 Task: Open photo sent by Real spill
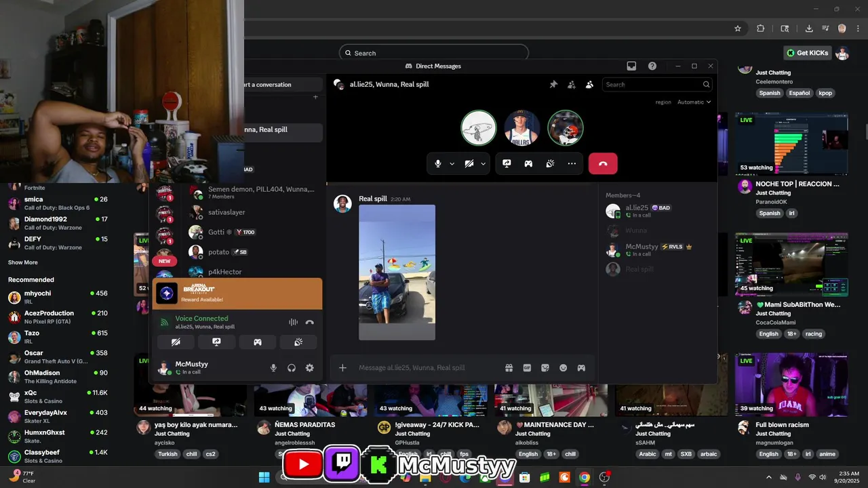[397, 272]
